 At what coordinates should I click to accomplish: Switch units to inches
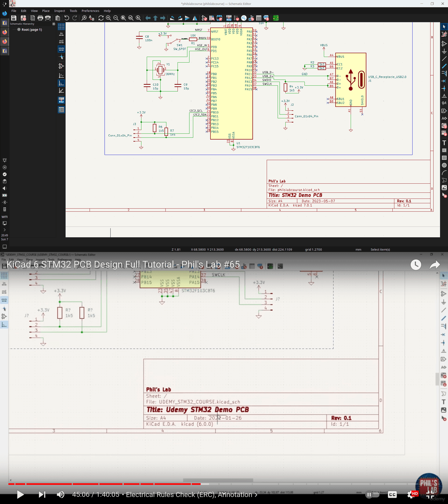click(x=61, y=34)
